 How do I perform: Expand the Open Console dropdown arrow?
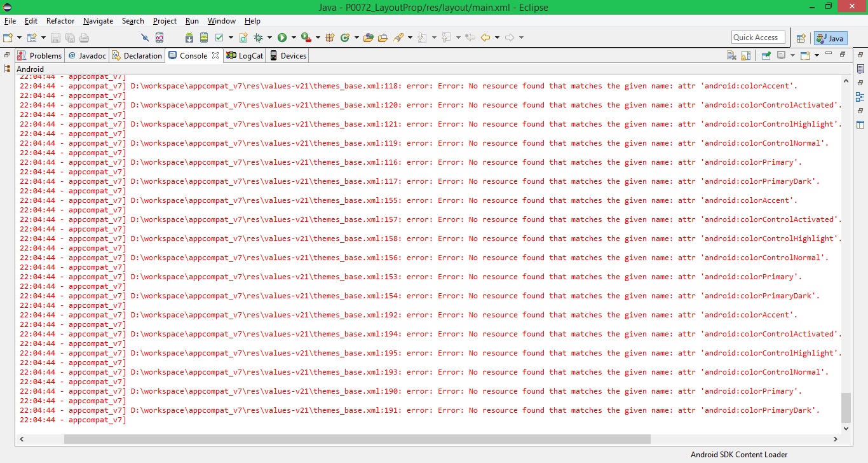[x=816, y=55]
